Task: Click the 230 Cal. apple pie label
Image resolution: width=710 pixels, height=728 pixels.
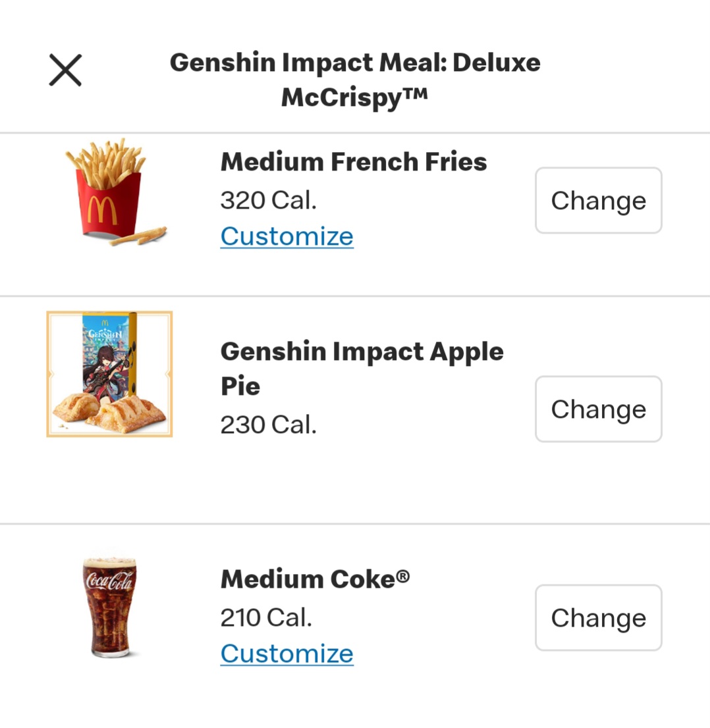Action: pos(269,425)
